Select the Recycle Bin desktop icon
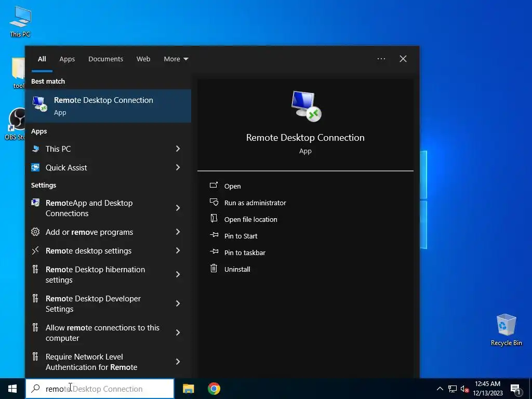 (x=506, y=330)
